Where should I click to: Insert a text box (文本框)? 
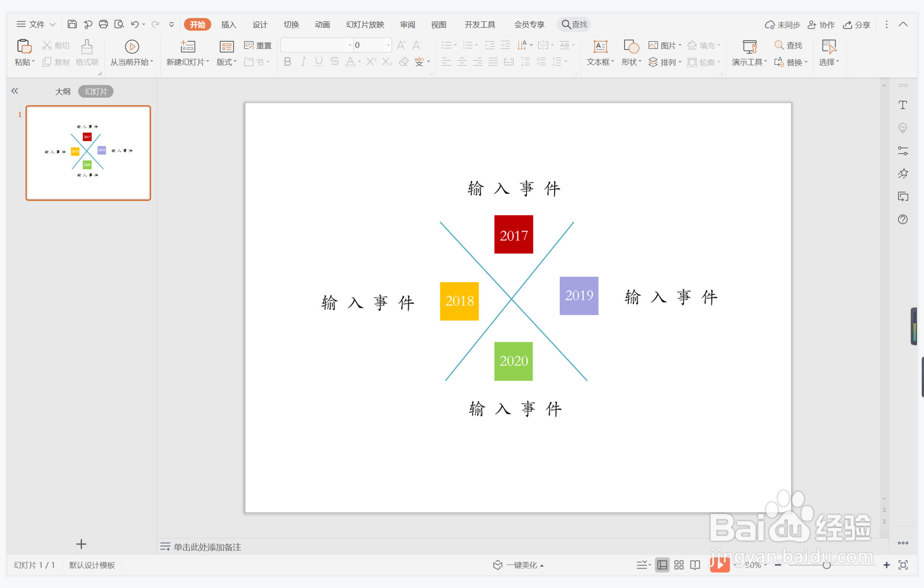click(x=600, y=46)
